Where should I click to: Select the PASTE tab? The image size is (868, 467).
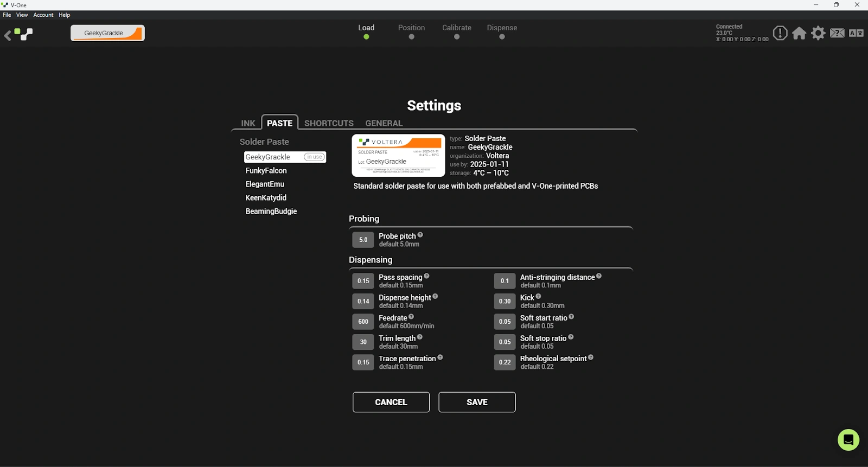coord(279,123)
